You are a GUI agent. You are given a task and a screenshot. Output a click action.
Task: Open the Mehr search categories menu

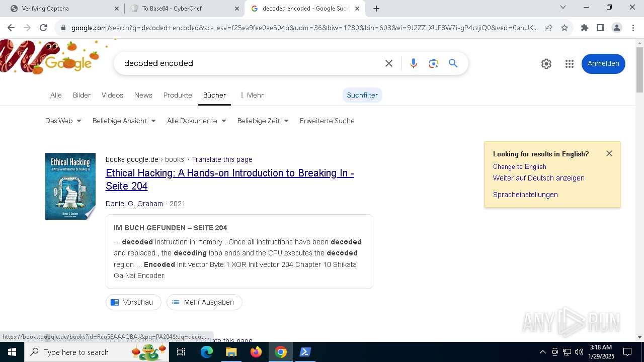tap(251, 95)
